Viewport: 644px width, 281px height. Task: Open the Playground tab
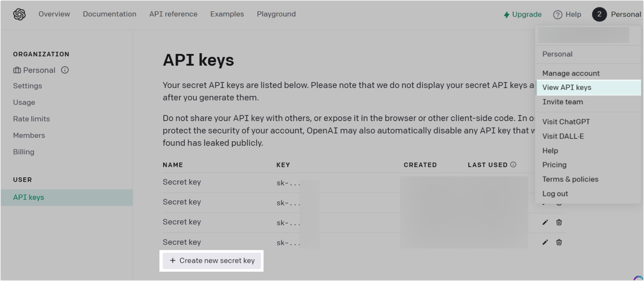coord(276,14)
